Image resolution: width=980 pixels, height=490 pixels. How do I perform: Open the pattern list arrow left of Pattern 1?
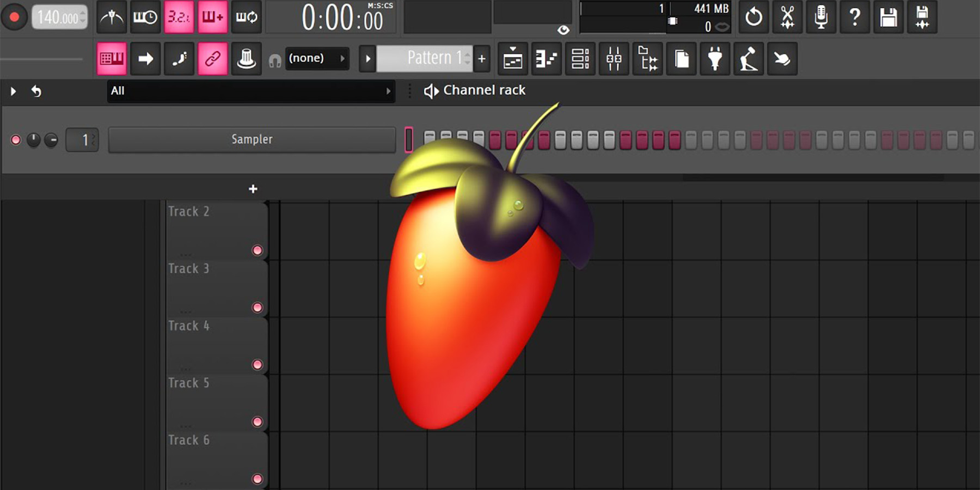(367, 59)
